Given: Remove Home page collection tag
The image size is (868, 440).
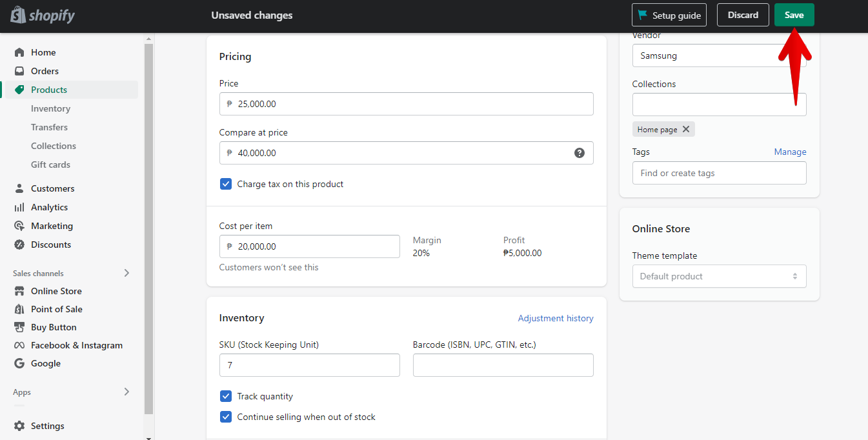Looking at the screenshot, I should pos(686,129).
